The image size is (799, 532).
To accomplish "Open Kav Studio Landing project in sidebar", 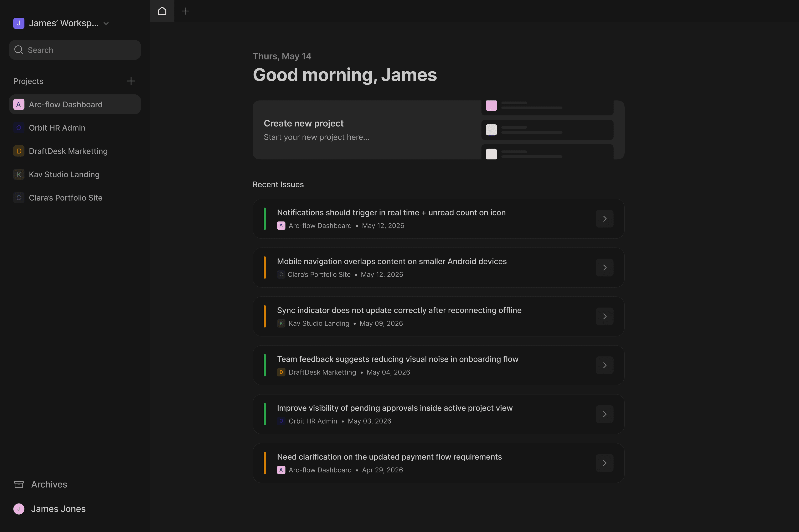I will coord(75,174).
